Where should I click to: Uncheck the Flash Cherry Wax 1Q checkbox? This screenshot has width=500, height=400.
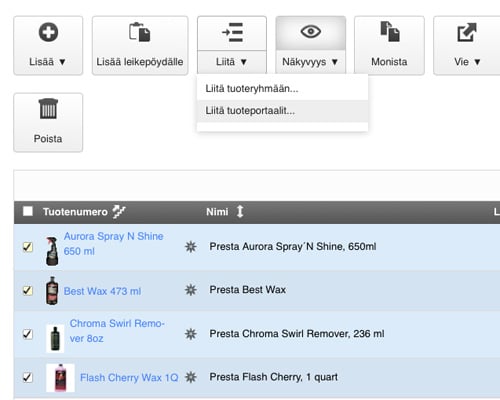coord(28,377)
